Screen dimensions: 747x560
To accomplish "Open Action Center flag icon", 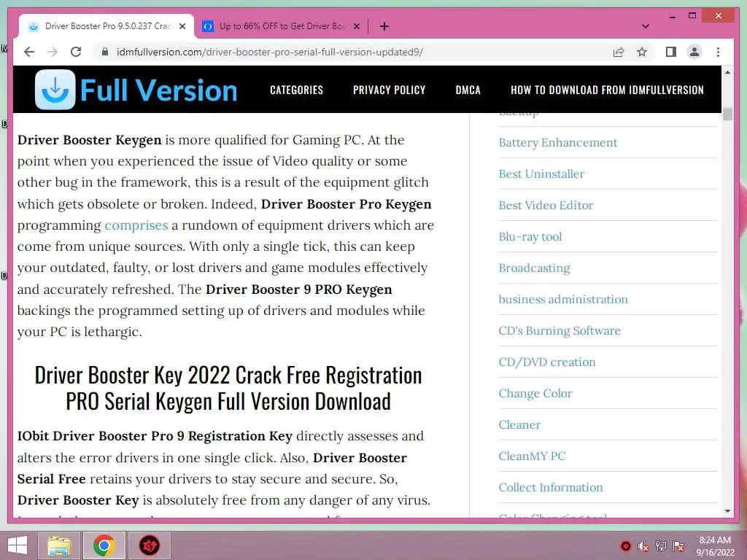I will [678, 545].
